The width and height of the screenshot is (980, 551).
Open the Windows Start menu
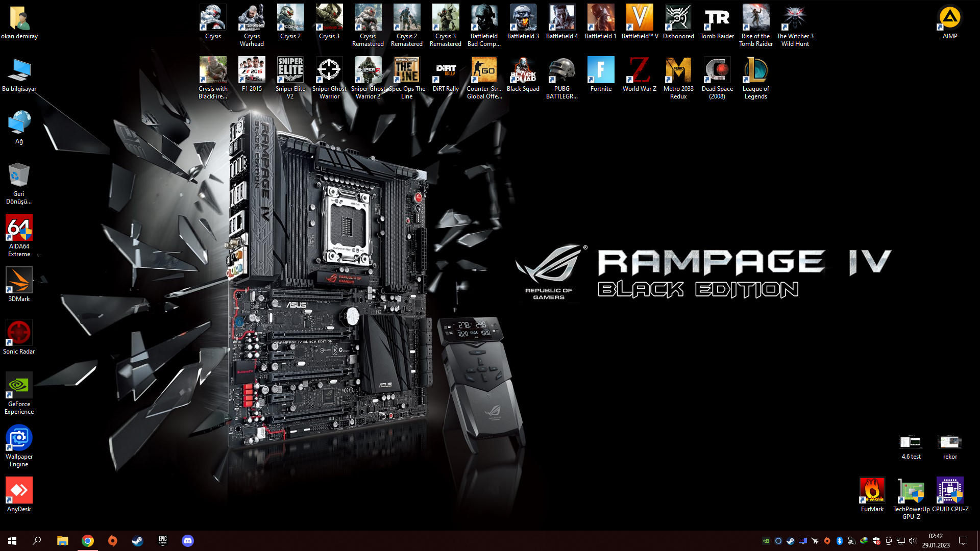coord(12,541)
